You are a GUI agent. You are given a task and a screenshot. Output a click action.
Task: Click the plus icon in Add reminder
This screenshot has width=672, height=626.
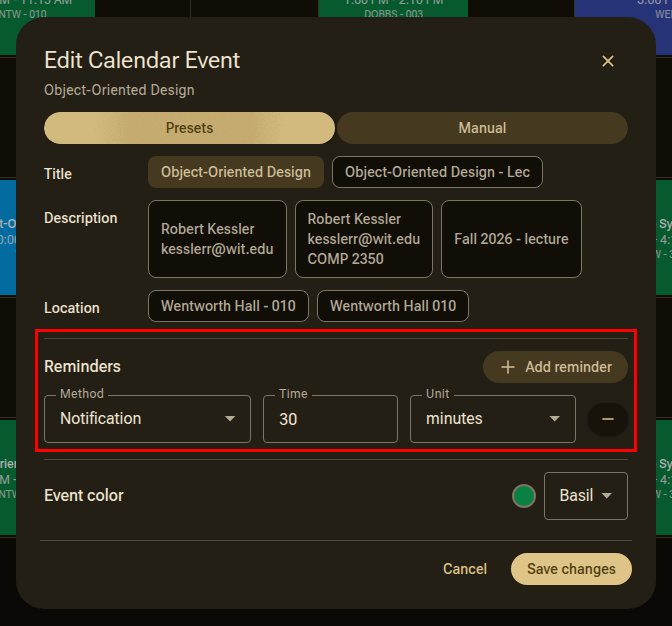click(x=508, y=367)
